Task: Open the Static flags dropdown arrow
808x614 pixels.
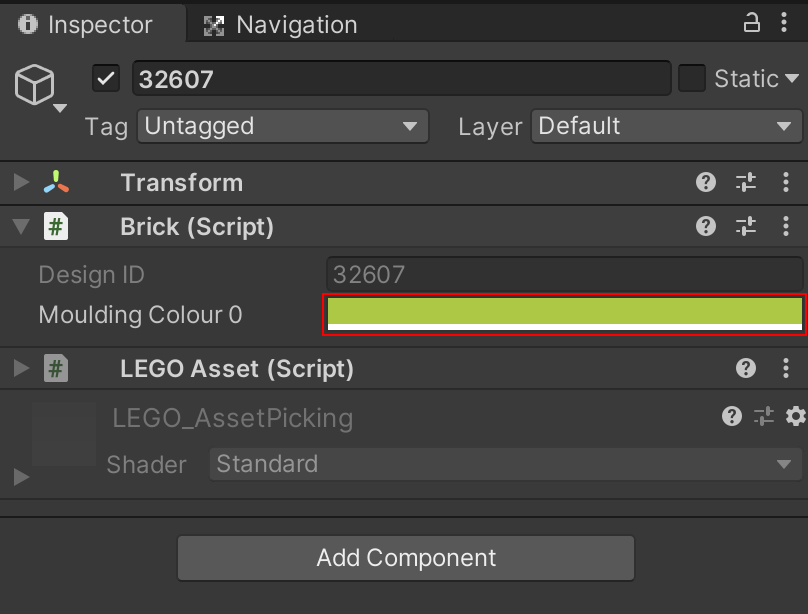Action: click(x=792, y=78)
